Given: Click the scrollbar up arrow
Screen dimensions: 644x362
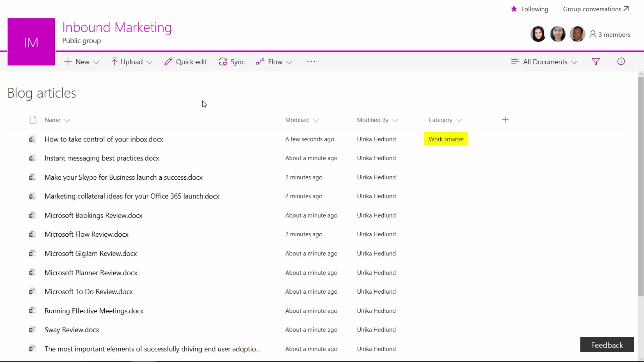Looking at the screenshot, I should click(641, 74).
